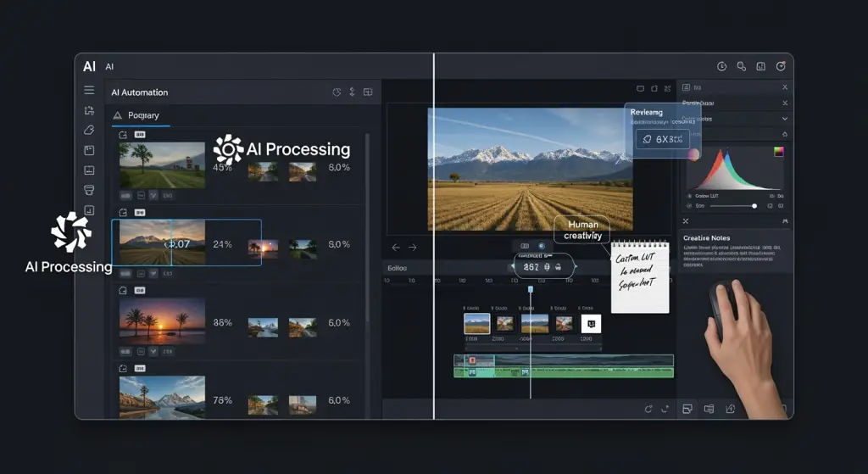Click the back arrow below the preview
This screenshot has height=474, width=868.
[x=396, y=248]
